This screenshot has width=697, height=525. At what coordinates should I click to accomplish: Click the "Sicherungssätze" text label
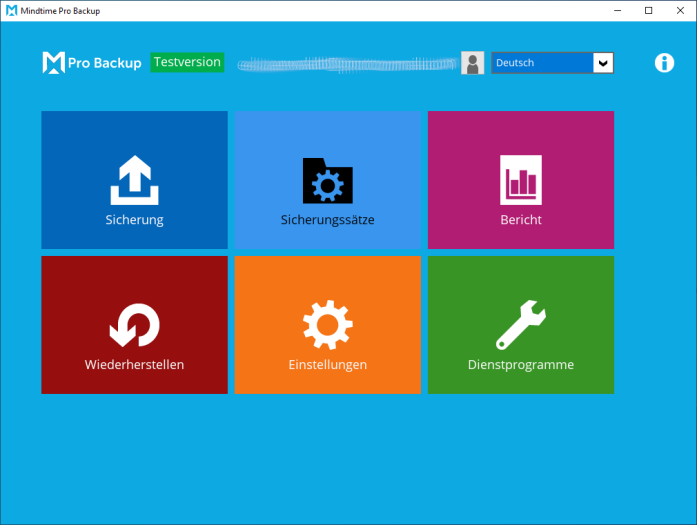(x=327, y=220)
